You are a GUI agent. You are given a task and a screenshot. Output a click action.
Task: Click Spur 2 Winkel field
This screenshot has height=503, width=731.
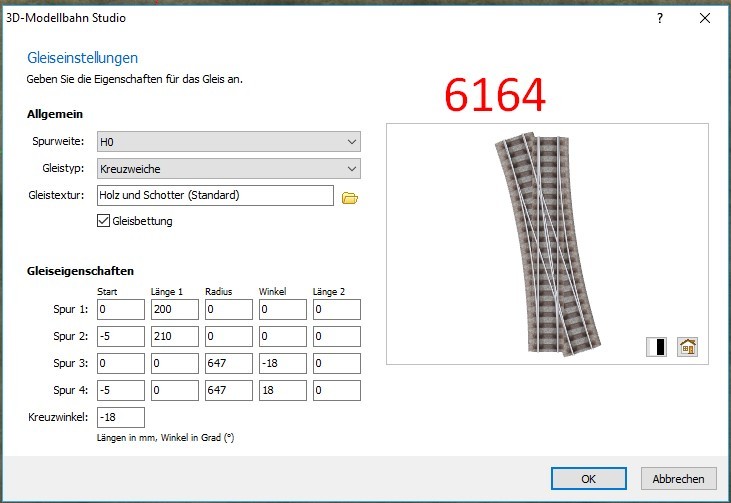coord(283,337)
